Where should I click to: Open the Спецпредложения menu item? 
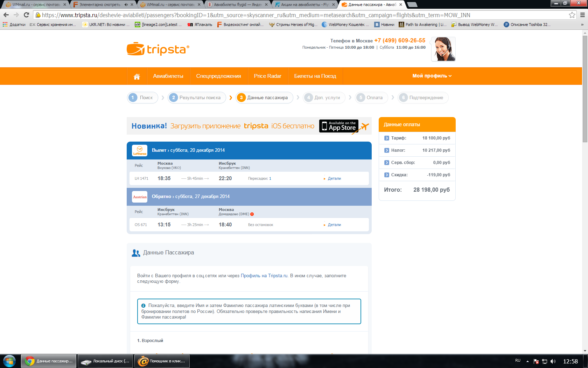pos(218,76)
